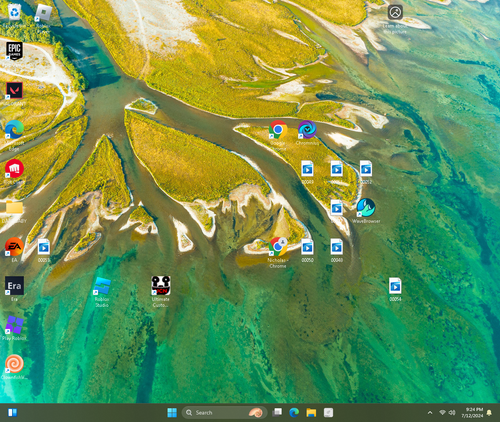
Task: Select the yellow folder on the desktop
Action: pyautogui.click(x=14, y=207)
